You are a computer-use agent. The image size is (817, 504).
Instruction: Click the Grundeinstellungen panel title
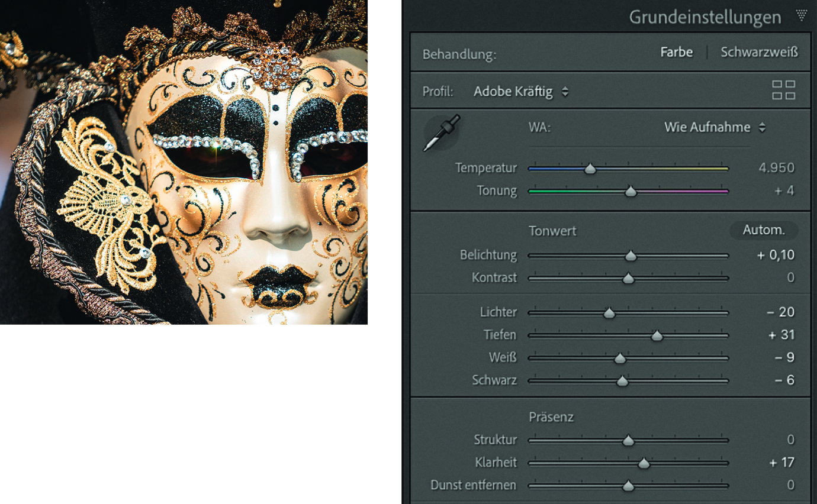(705, 17)
